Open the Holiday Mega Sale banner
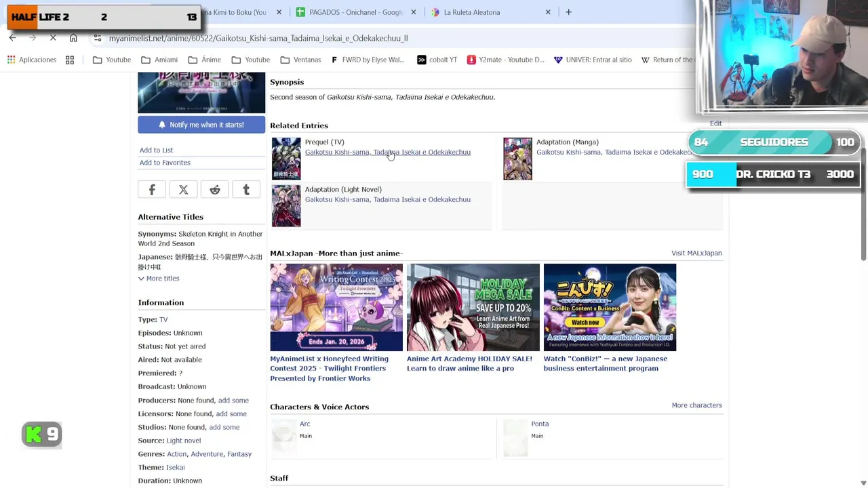The width and height of the screenshot is (868, 488). (x=473, y=307)
